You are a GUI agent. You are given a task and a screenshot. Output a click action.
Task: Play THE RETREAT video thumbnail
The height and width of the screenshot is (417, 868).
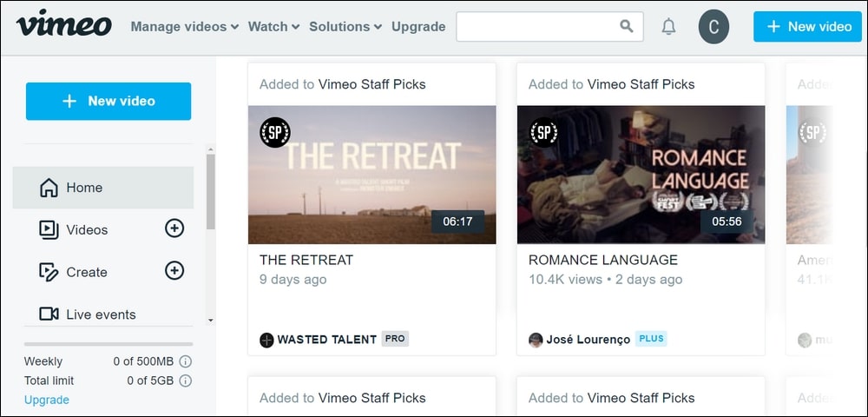tap(372, 175)
